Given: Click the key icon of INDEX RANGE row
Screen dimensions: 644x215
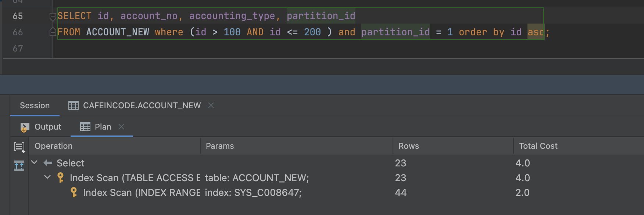Looking at the screenshot, I should click(74, 193).
